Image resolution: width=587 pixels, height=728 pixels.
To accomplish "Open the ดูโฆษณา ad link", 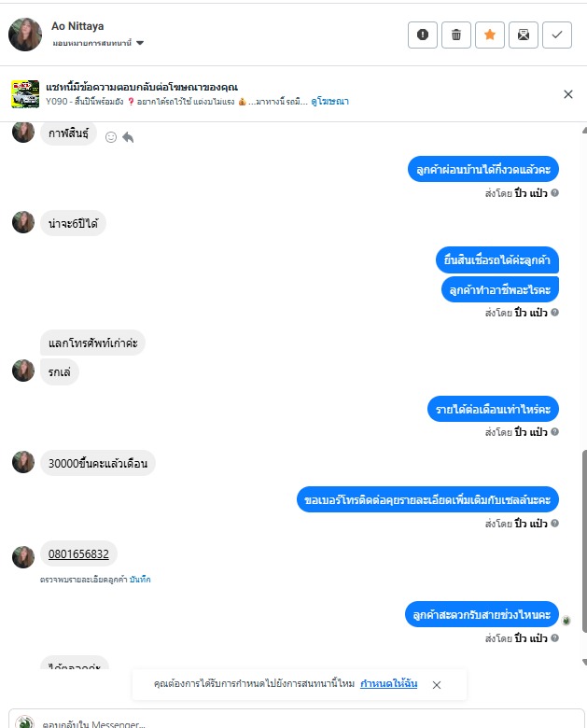I will (329, 102).
